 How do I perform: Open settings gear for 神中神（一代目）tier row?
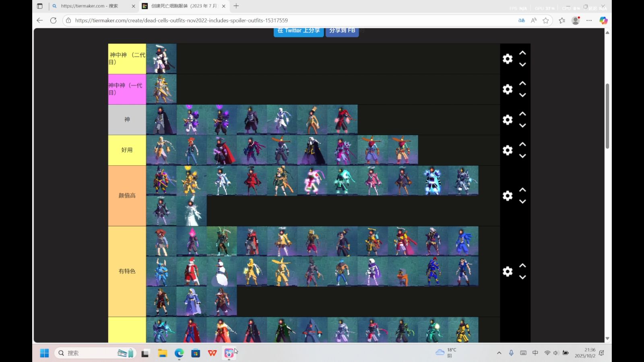(x=508, y=89)
